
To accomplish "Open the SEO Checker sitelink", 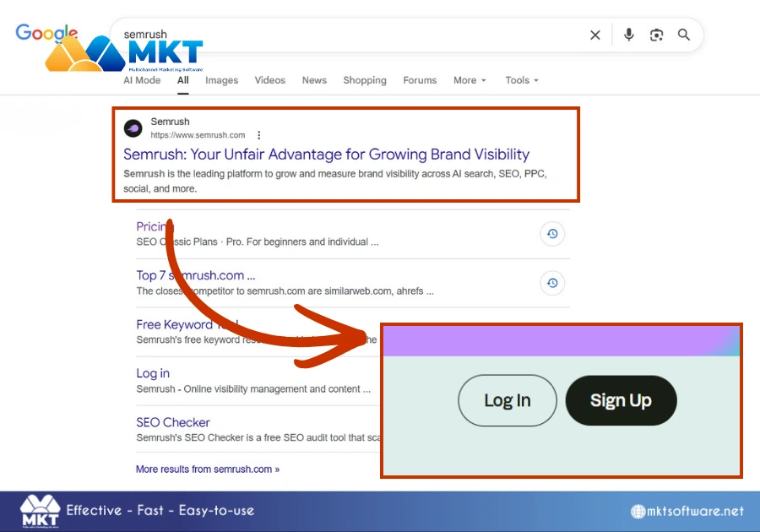I will [x=173, y=422].
